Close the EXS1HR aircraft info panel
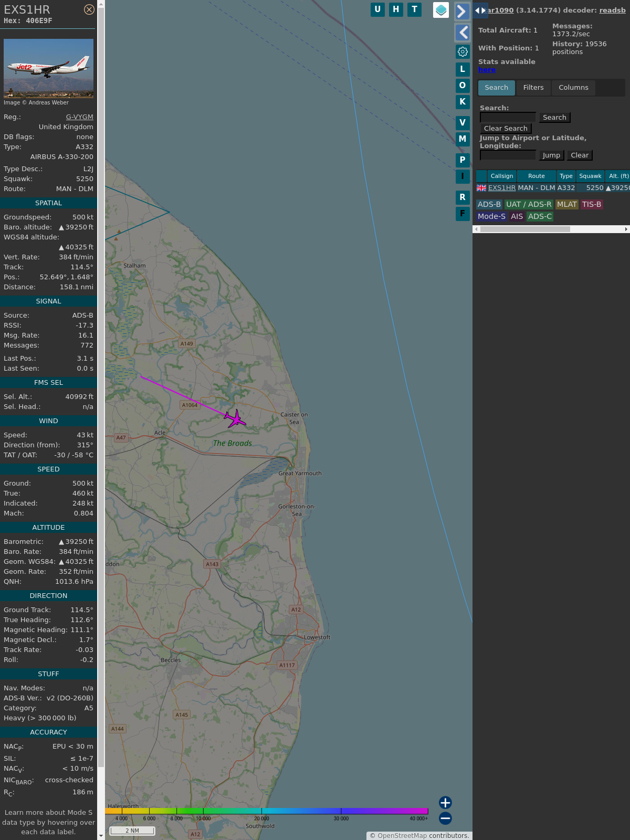This screenshot has height=840, width=630. click(89, 9)
